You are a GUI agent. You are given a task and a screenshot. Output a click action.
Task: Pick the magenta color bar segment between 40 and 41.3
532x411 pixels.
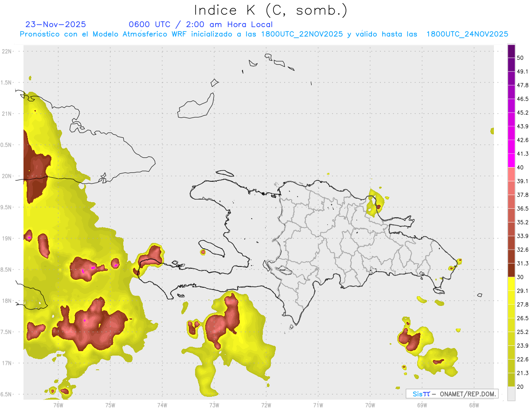click(512, 160)
